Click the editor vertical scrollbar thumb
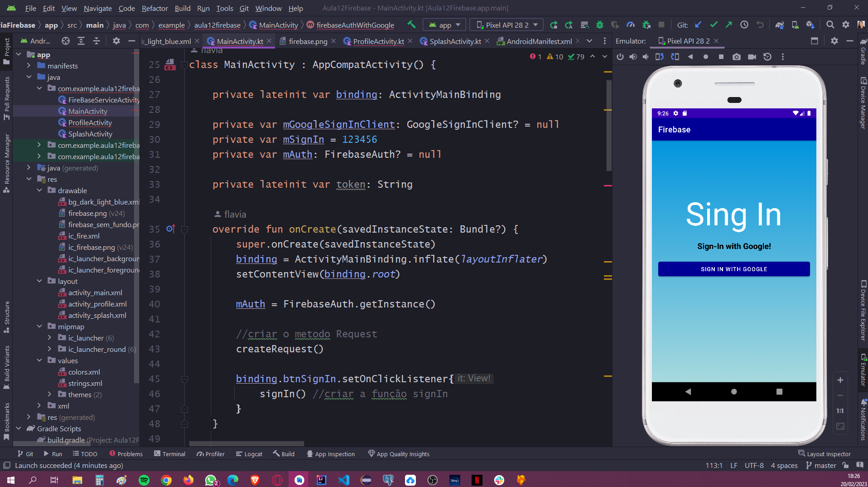 click(609, 125)
